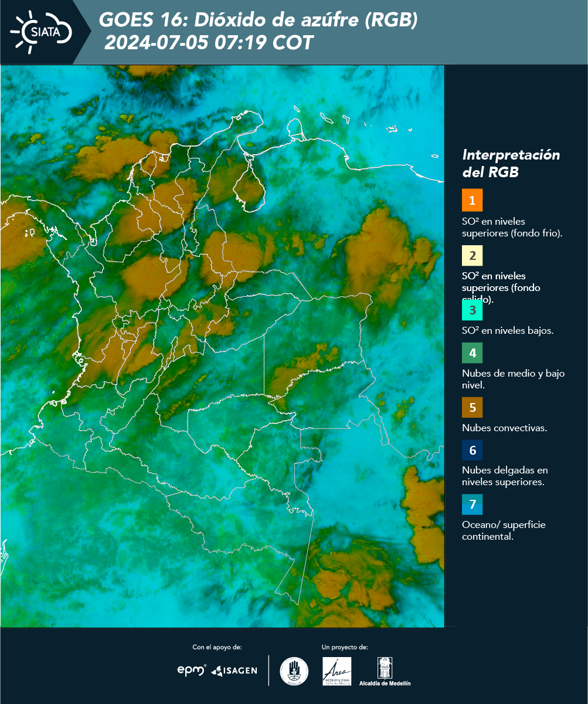Click the label 'Nubes delgadas en niveles superiores.'

click(505, 476)
